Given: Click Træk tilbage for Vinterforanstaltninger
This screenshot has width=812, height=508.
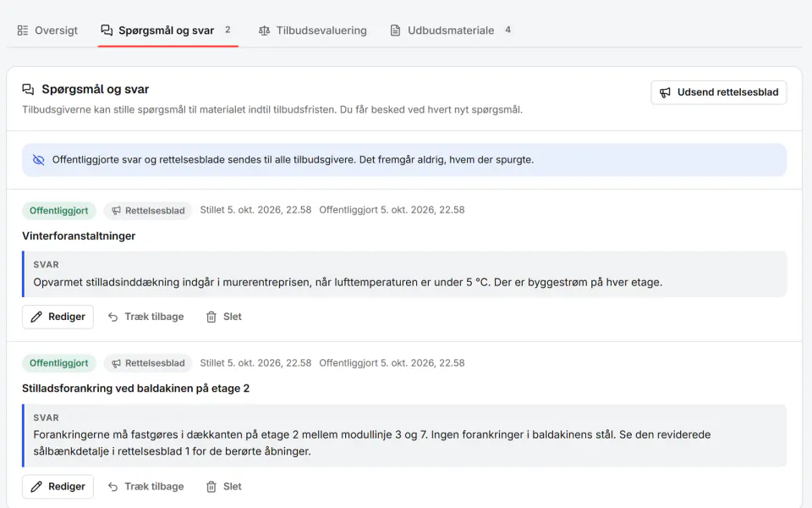Looking at the screenshot, I should 145,317.
